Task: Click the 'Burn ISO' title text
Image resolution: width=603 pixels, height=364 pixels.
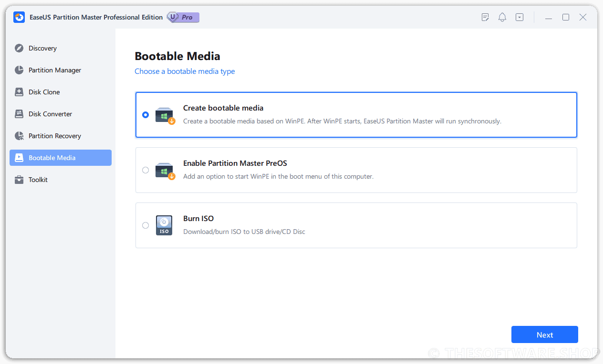Action: [x=198, y=219]
